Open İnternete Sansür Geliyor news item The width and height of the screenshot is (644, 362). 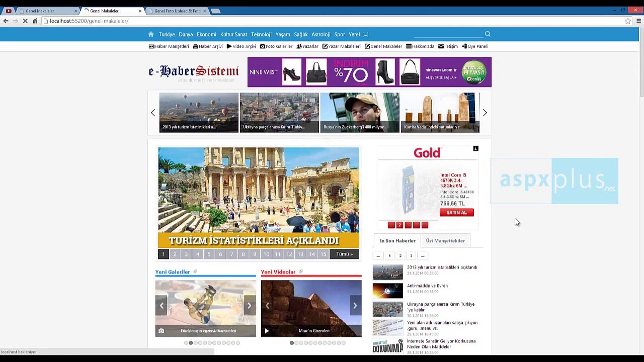pos(441,344)
